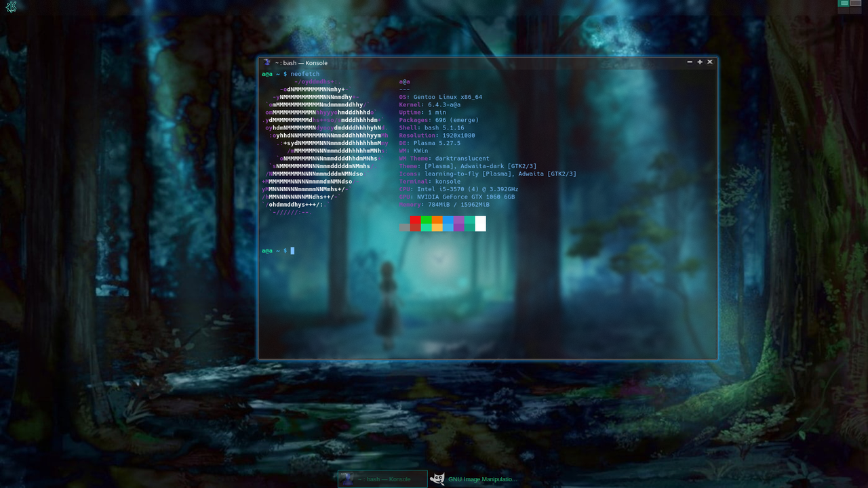Click the Kernel: 6.4.3-a@a line
Viewport: 868px width, 488px height.
[430, 105]
